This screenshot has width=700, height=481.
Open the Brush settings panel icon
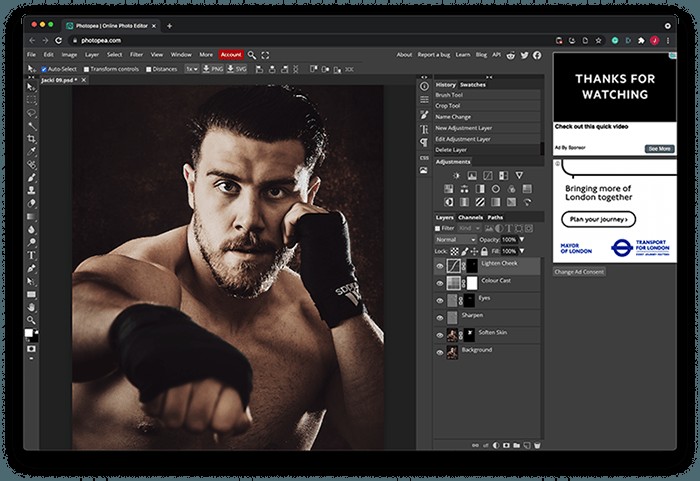coord(424,115)
